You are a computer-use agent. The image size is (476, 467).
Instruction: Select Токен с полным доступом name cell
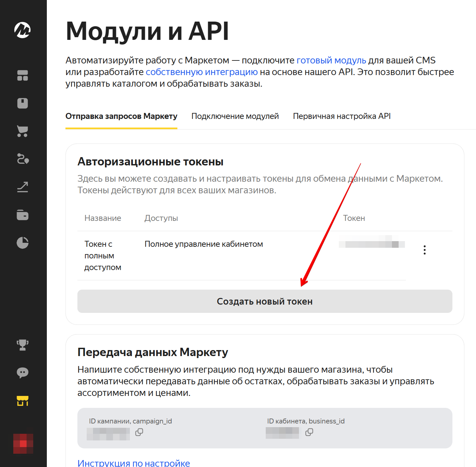tap(103, 256)
